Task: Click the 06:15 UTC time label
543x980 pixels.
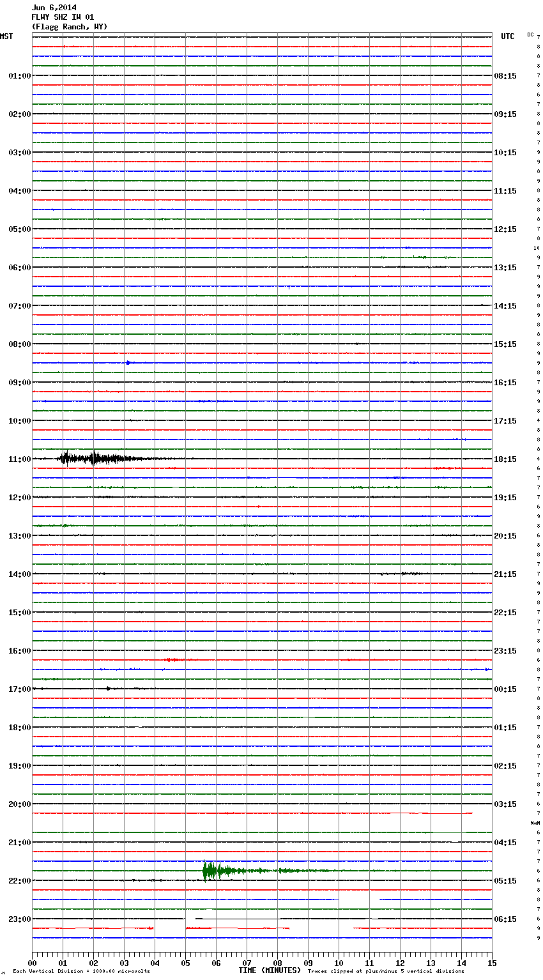Action: pos(505,919)
